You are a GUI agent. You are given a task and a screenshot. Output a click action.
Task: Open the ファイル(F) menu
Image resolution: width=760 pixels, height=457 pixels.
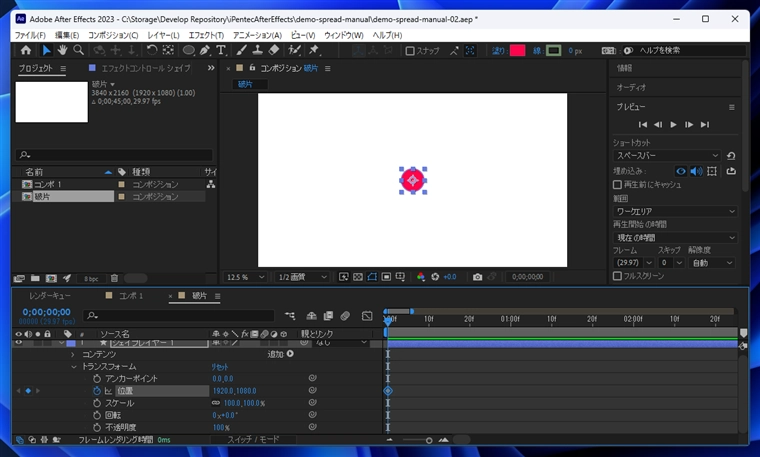pos(30,35)
